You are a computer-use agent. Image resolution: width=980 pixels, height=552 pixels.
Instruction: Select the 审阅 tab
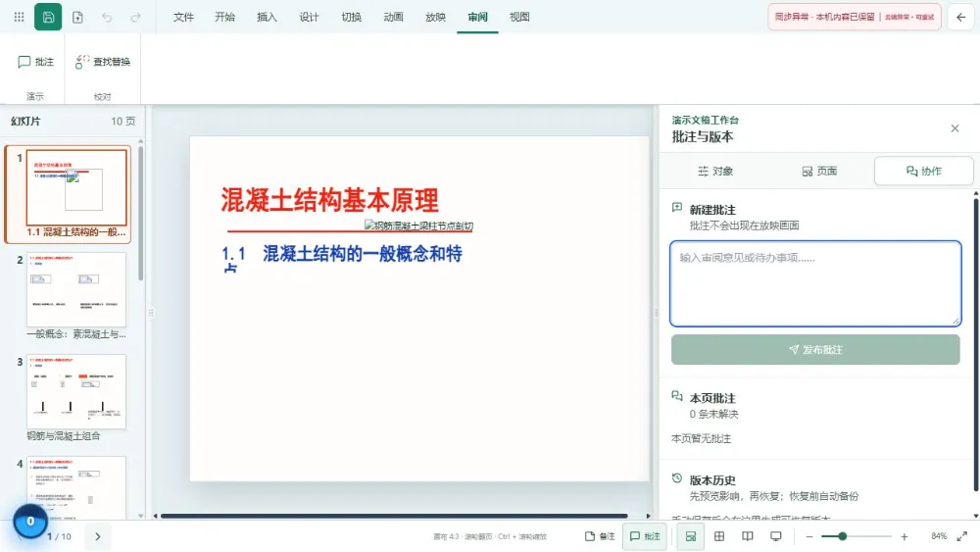click(477, 17)
